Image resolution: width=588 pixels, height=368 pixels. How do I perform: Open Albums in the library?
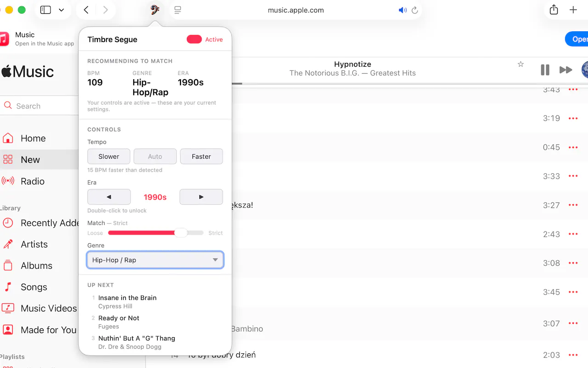[x=36, y=265]
